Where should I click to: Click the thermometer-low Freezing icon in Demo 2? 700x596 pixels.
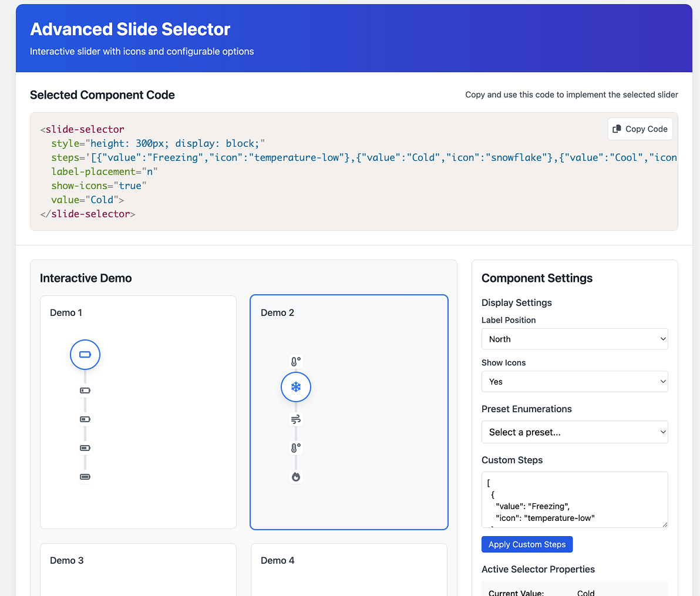click(x=295, y=361)
